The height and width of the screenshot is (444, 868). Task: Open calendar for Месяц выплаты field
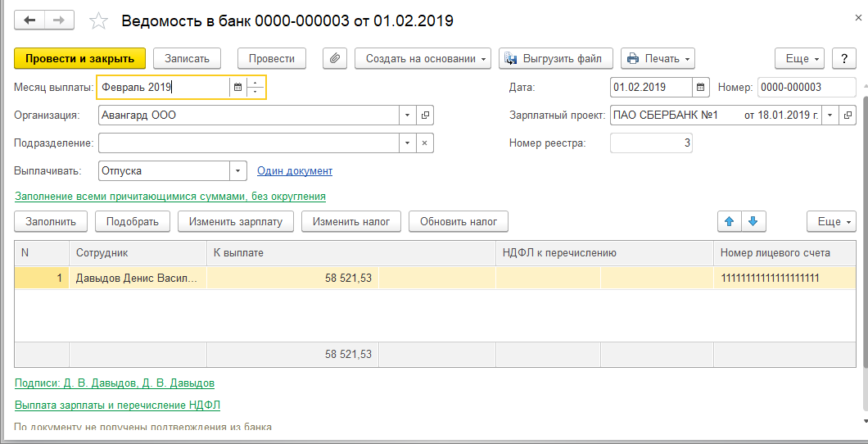[x=237, y=87]
